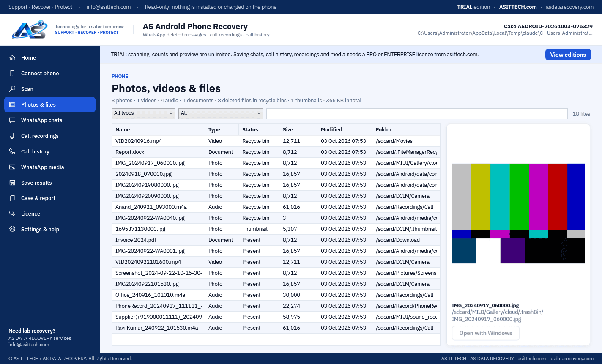Click the WhatsApp media picture icon
Screen dimensions: 602x364
(13, 167)
